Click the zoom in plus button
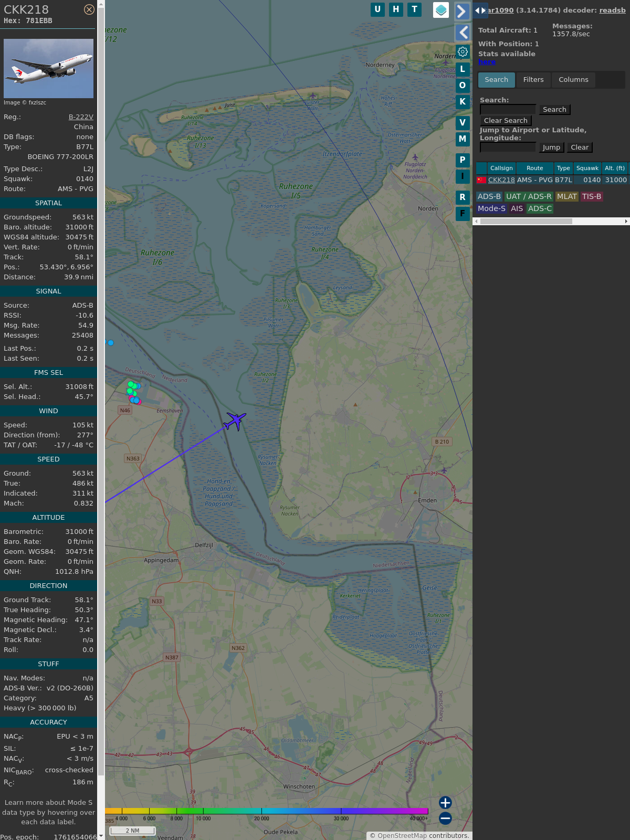Viewport: 630px width, 840px height. pyautogui.click(x=445, y=802)
